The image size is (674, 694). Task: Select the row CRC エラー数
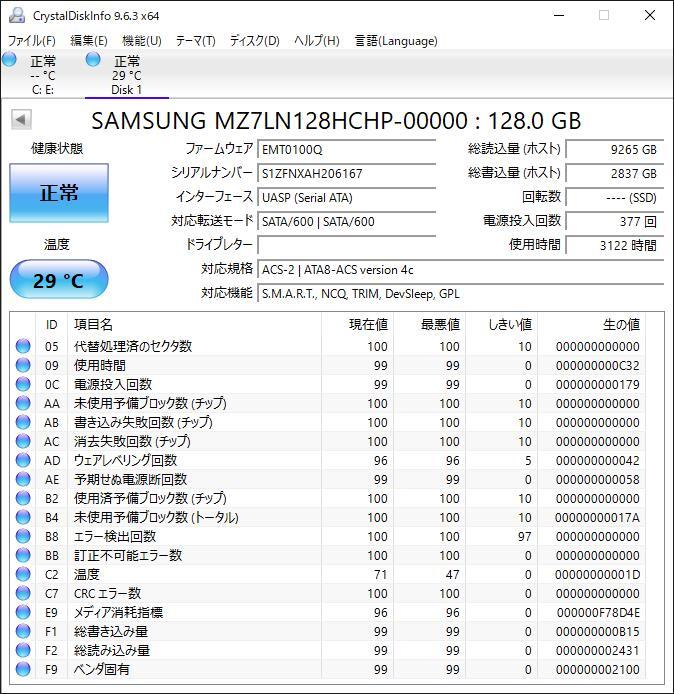coord(328,594)
